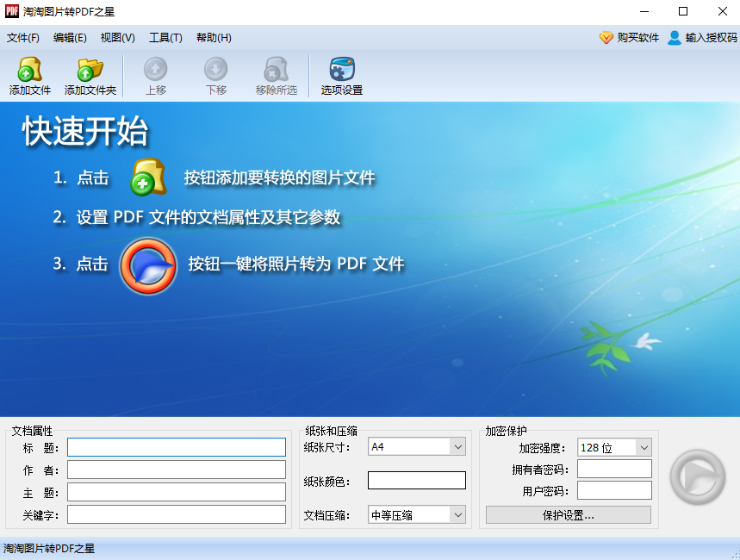The width and height of the screenshot is (740, 560).
Task: Click the PDF app icon in title bar
Action: coord(12,11)
